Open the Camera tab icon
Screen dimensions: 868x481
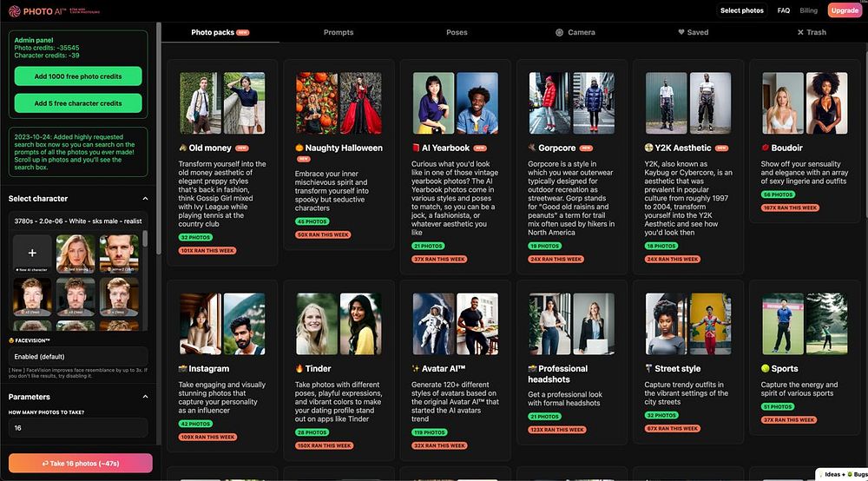[x=559, y=33]
